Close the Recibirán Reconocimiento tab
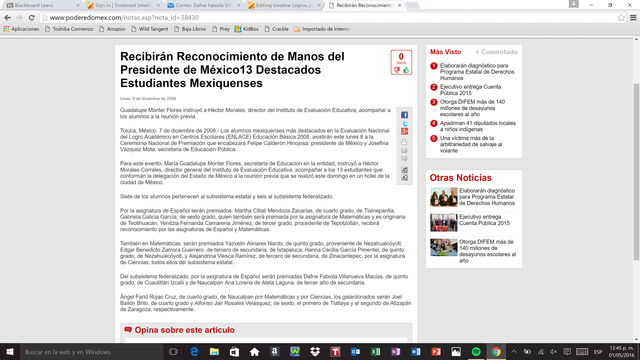Viewport: 640px width, 360px height. 399,5
